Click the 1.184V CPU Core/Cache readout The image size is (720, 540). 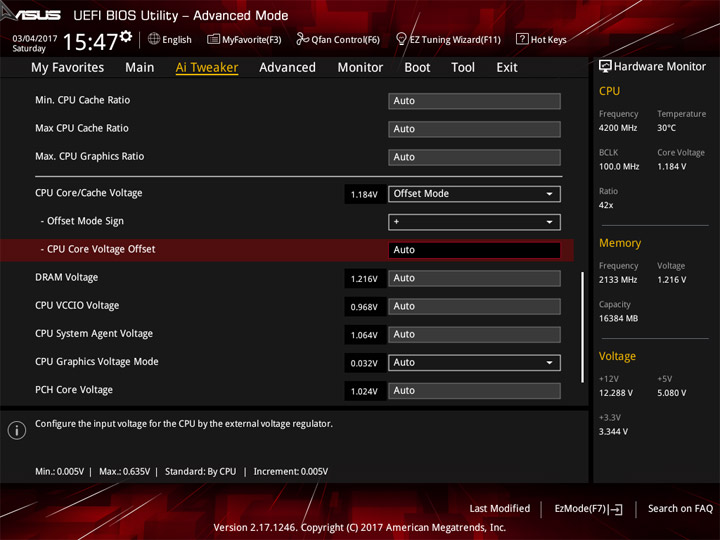click(x=365, y=195)
